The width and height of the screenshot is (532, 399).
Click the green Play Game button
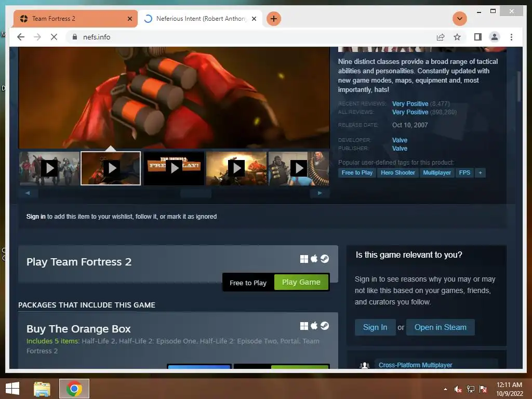click(301, 282)
